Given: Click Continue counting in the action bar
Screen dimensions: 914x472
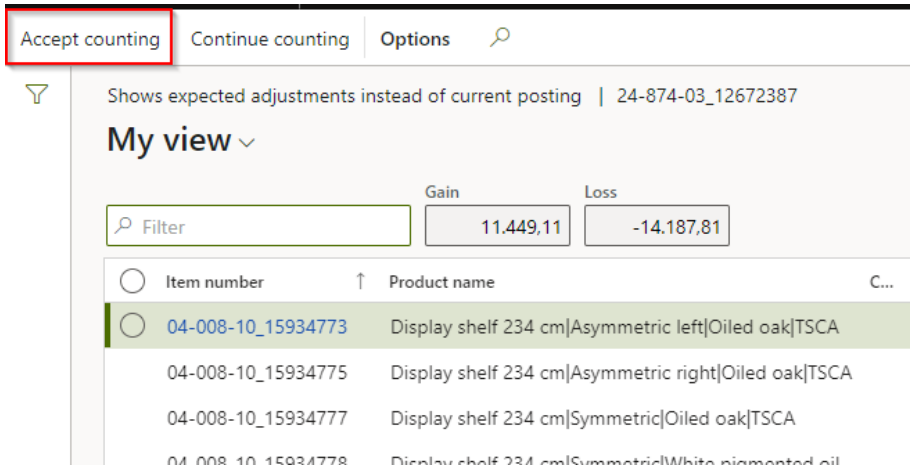Looking at the screenshot, I should [x=269, y=39].
